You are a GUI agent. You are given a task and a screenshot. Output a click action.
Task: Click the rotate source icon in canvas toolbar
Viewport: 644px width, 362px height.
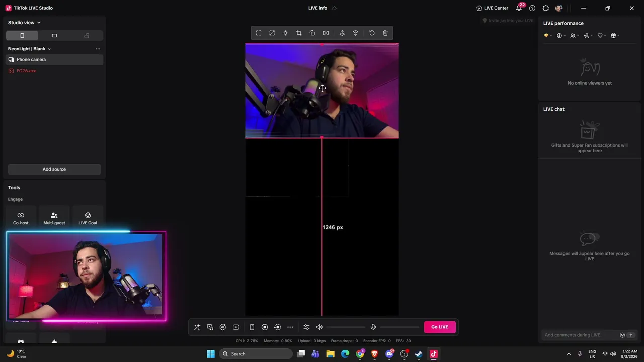pyautogui.click(x=312, y=33)
